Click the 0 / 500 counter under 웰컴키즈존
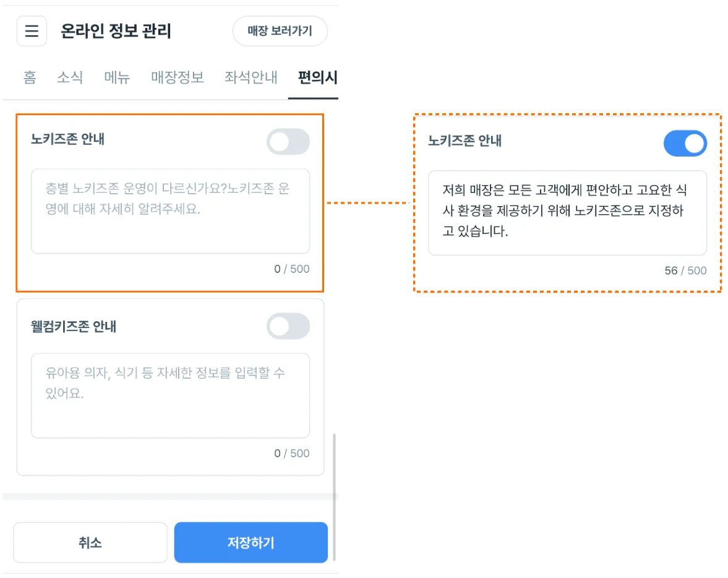The width and height of the screenshot is (728, 578). pyautogui.click(x=291, y=454)
